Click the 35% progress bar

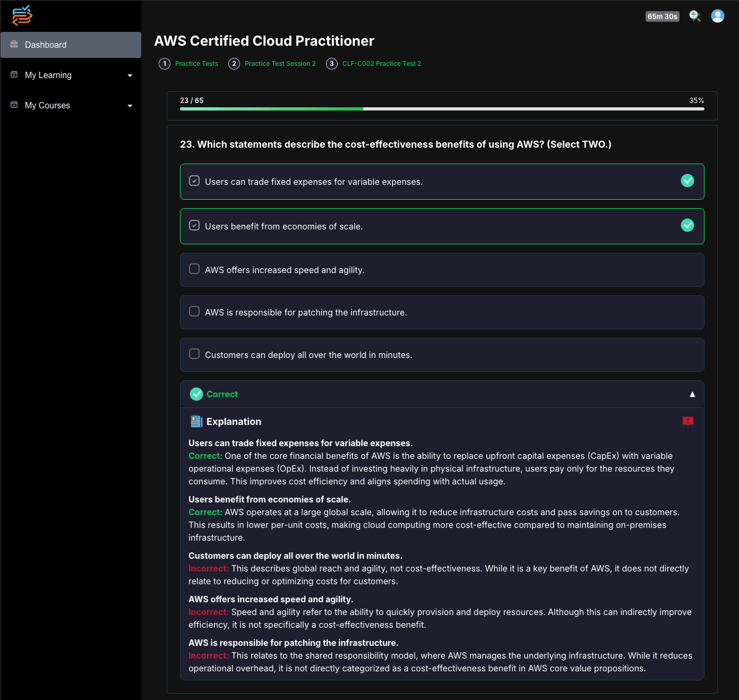click(442, 109)
